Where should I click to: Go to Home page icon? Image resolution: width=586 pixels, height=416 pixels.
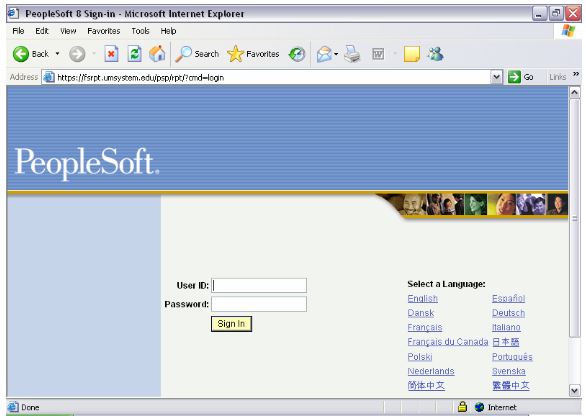click(x=157, y=54)
